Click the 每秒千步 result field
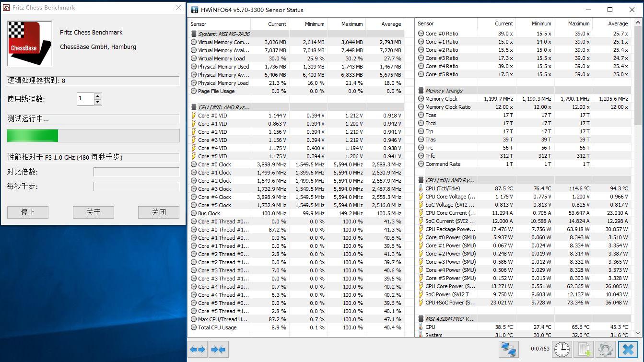 point(136,187)
